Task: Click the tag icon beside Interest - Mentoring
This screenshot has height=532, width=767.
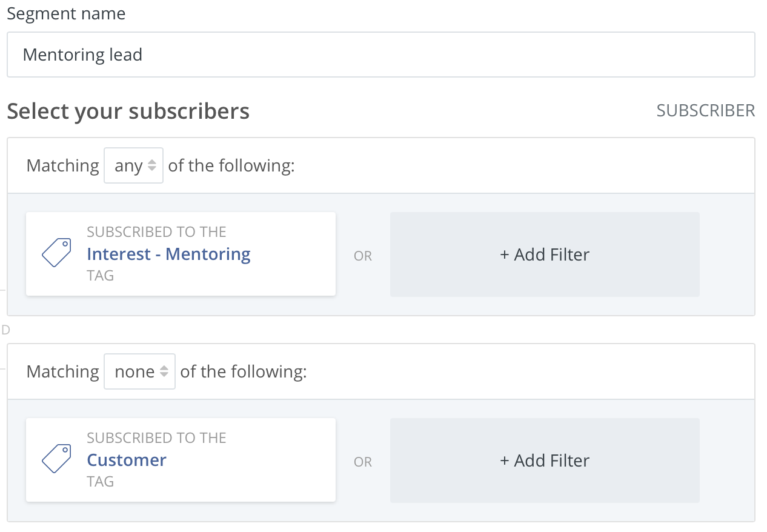Action: click(56, 253)
